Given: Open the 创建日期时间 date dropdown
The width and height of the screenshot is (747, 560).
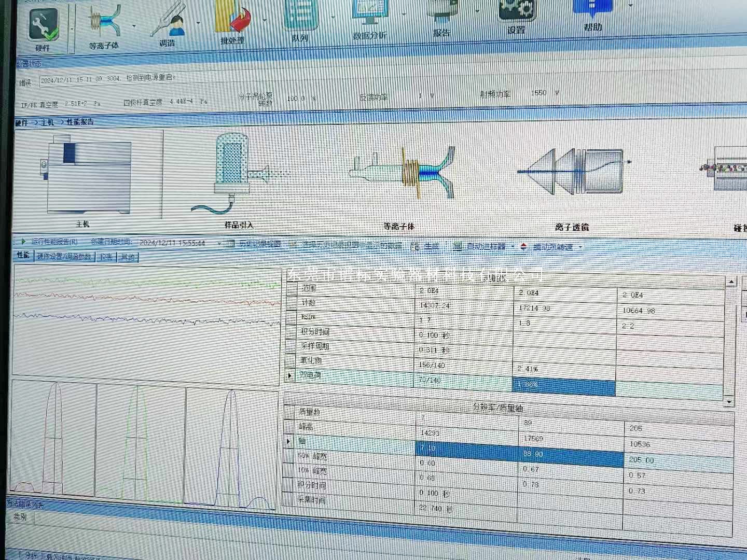Looking at the screenshot, I should (219, 244).
